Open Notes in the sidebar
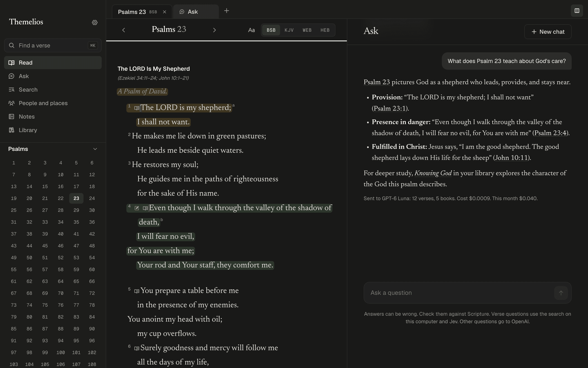The width and height of the screenshot is (588, 368). coord(53,117)
